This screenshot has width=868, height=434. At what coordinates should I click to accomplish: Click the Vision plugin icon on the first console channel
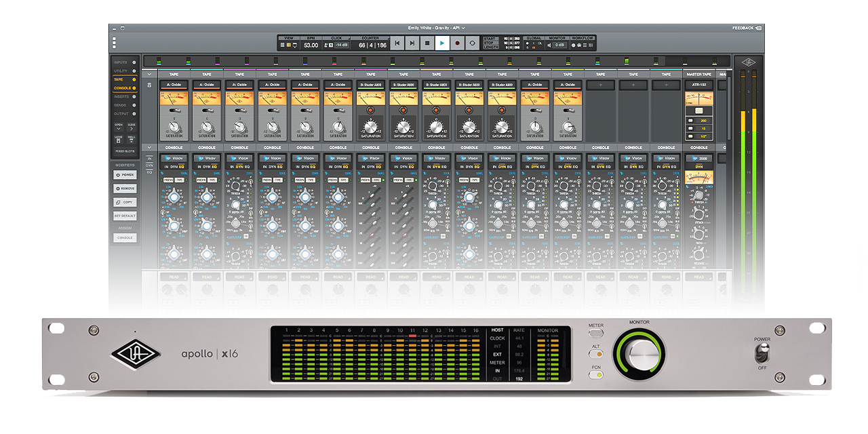coord(168,158)
